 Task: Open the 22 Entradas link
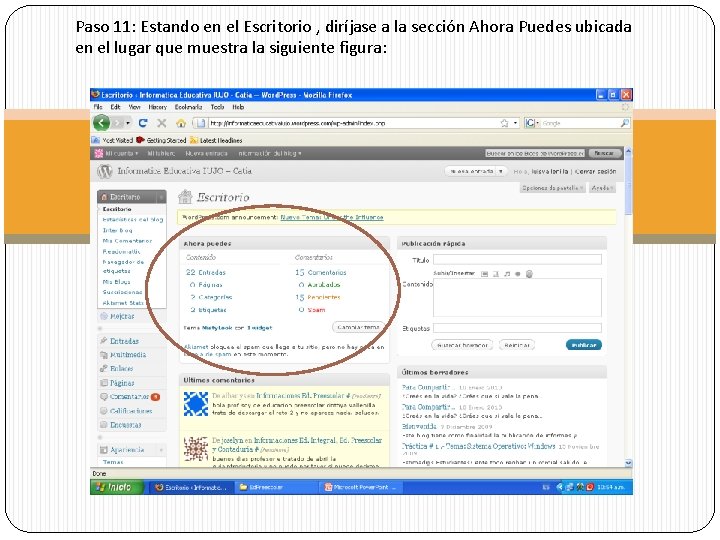point(206,272)
